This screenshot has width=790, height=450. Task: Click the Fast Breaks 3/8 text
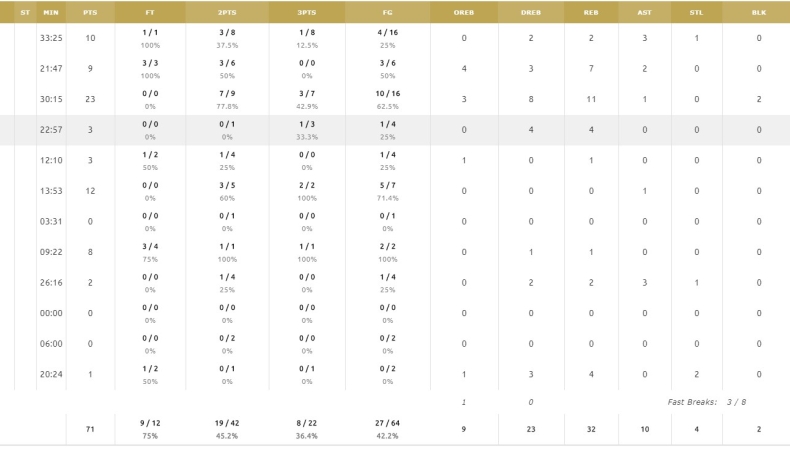706,402
